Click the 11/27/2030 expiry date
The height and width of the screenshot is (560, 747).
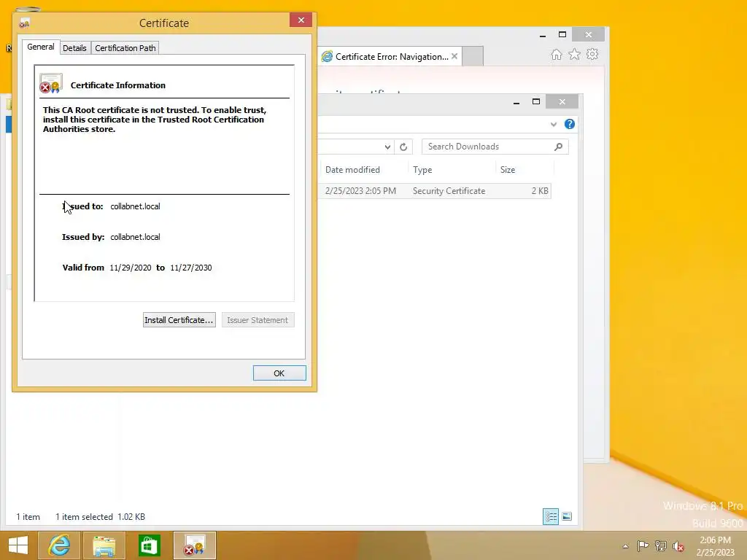pos(191,268)
